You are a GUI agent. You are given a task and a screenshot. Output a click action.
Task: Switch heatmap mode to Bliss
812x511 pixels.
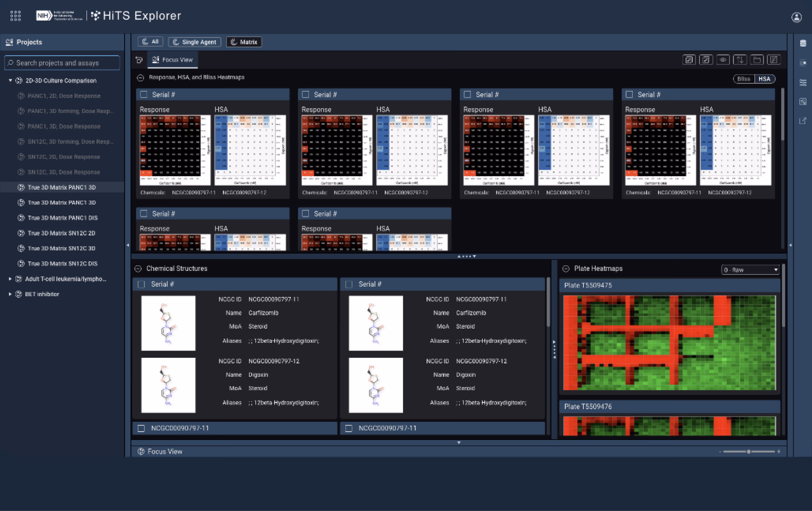743,79
